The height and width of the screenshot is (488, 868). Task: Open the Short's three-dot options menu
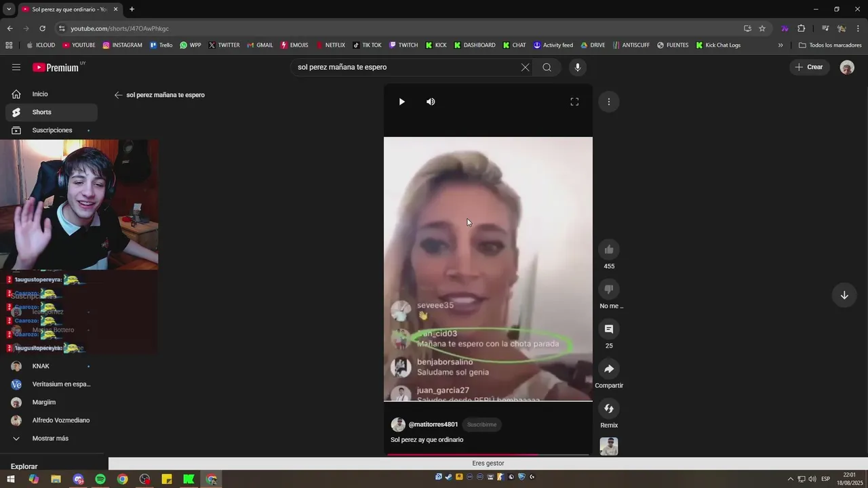pyautogui.click(x=609, y=102)
